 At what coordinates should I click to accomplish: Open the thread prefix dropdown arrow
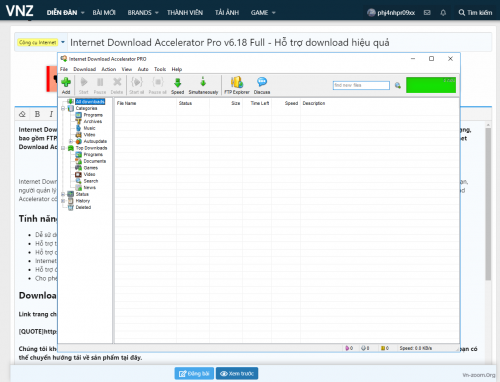63,42
